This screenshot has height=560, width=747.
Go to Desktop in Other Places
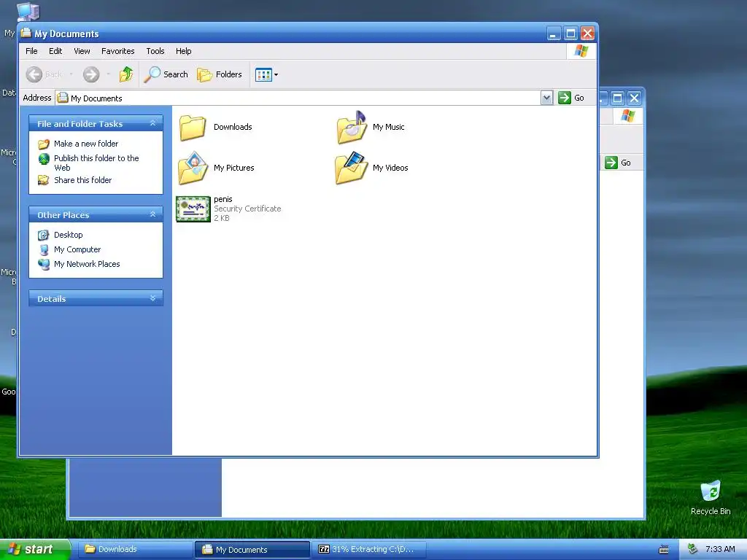[x=68, y=235]
